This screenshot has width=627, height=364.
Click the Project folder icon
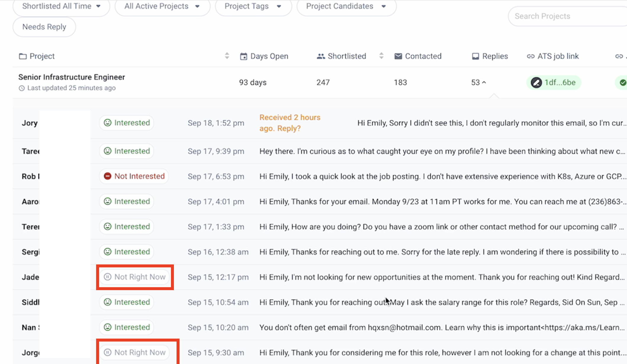coord(23,56)
